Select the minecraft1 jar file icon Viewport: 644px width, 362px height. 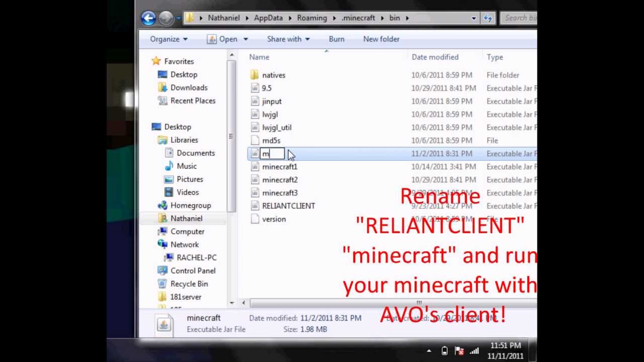pyautogui.click(x=255, y=166)
